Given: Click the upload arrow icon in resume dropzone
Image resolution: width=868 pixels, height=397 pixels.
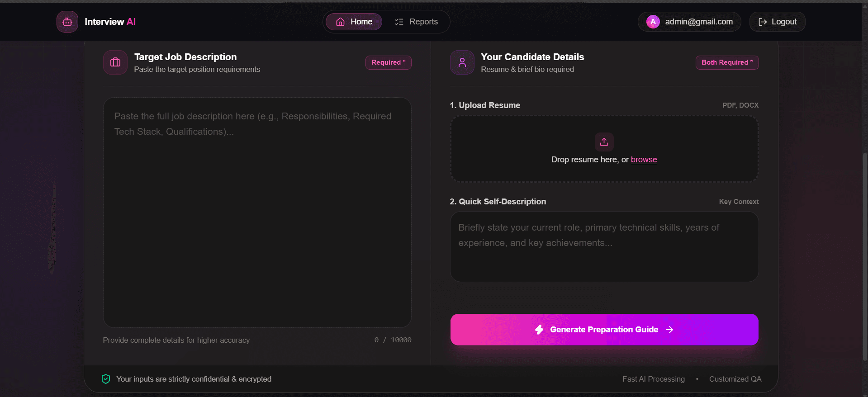Looking at the screenshot, I should coord(604,142).
